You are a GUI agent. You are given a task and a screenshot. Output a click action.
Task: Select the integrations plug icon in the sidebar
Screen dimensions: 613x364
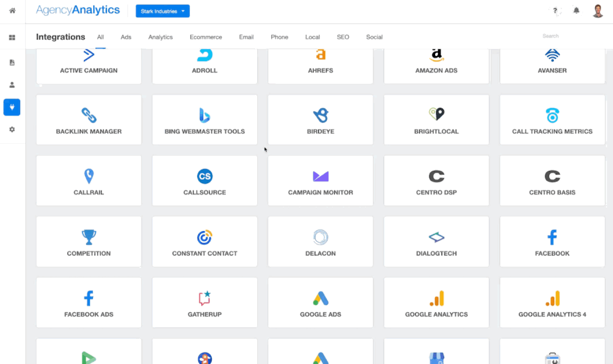pyautogui.click(x=12, y=107)
